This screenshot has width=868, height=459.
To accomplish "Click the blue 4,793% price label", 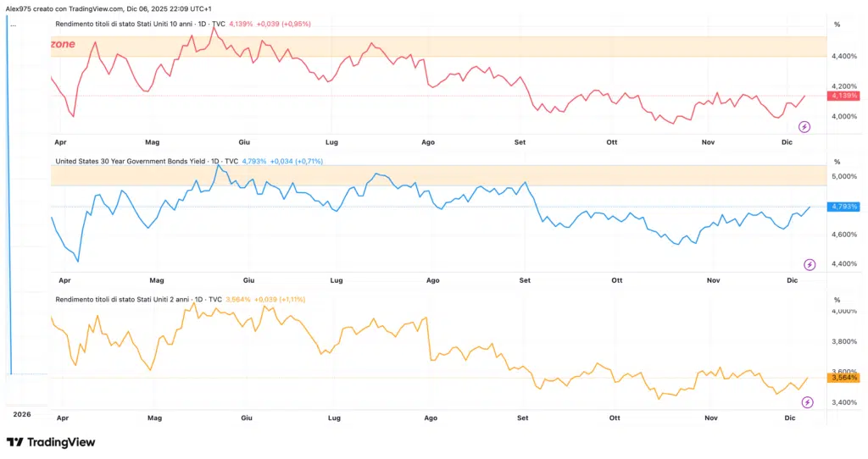I will point(843,207).
